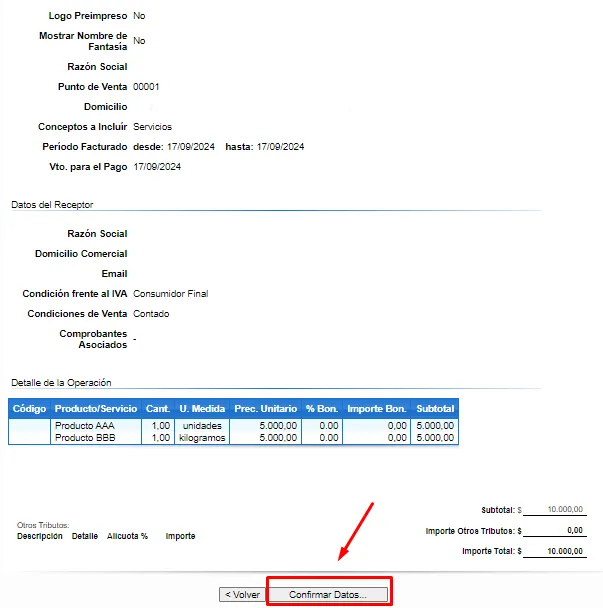Click the Consumidor Final value
The image size is (603, 608).
pos(171,294)
